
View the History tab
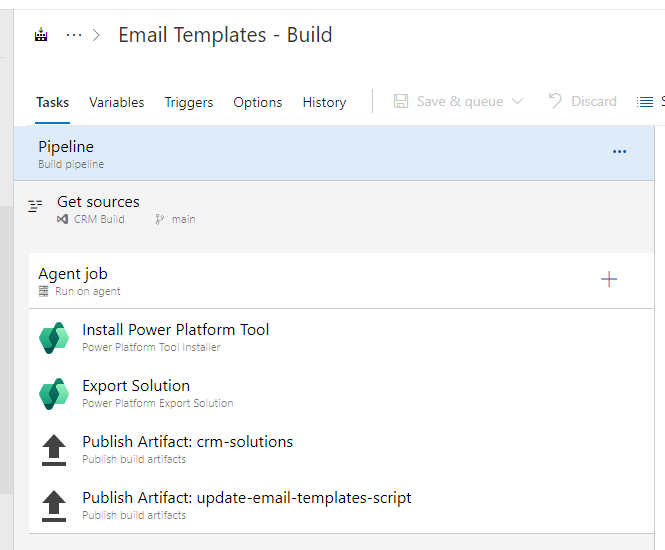pos(324,102)
